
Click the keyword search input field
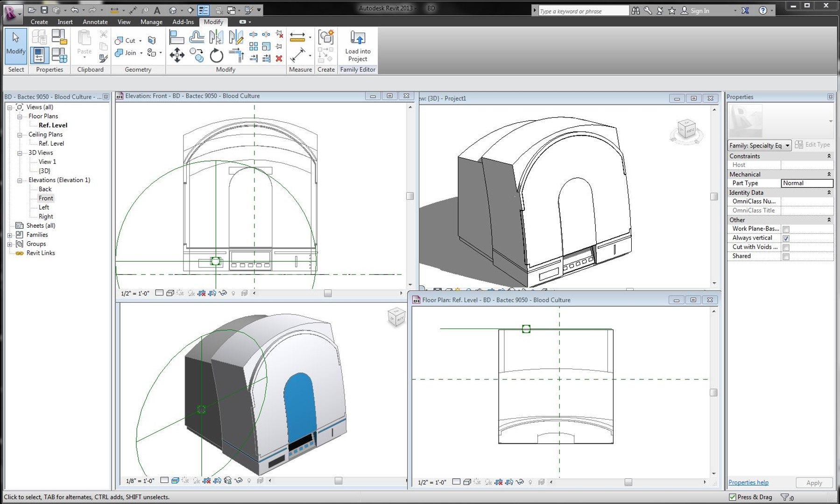click(584, 11)
